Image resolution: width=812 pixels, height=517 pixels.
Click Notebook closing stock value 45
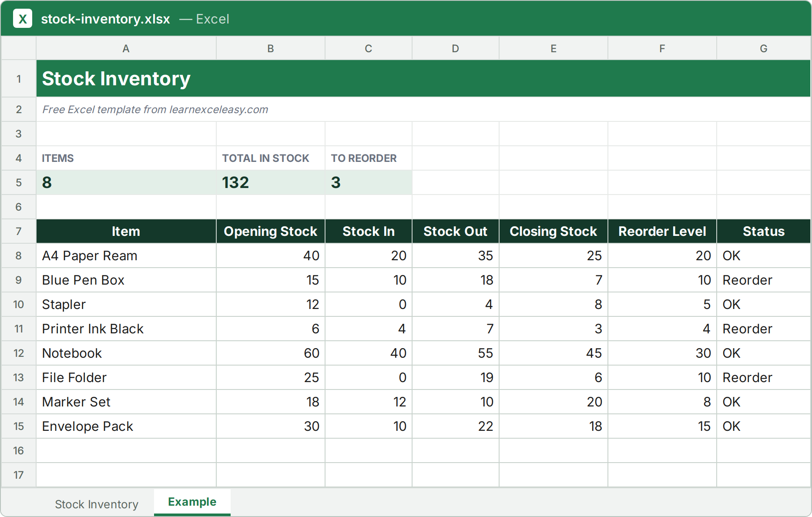(554, 353)
